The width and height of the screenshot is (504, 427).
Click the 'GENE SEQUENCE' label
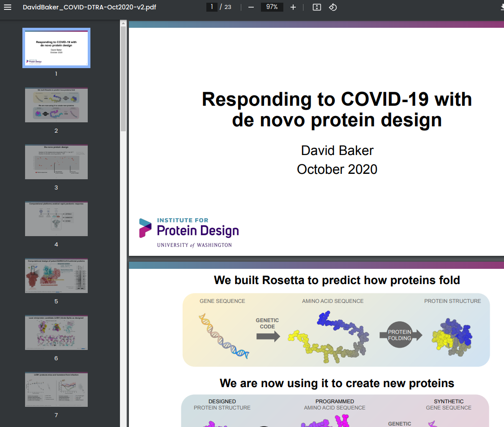[x=222, y=301]
